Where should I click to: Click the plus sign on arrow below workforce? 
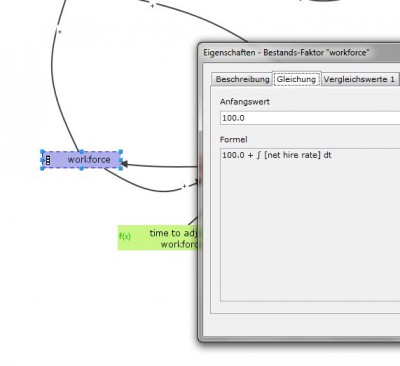[x=184, y=187]
